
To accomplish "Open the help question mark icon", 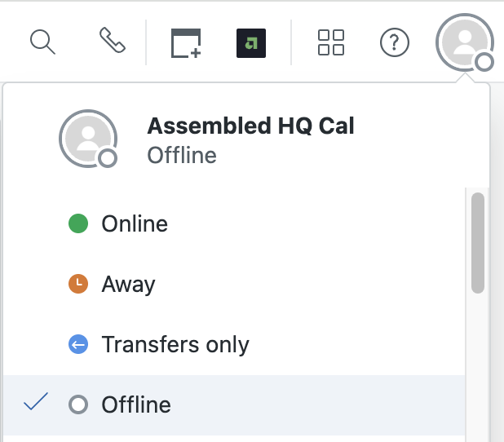I will click(395, 42).
